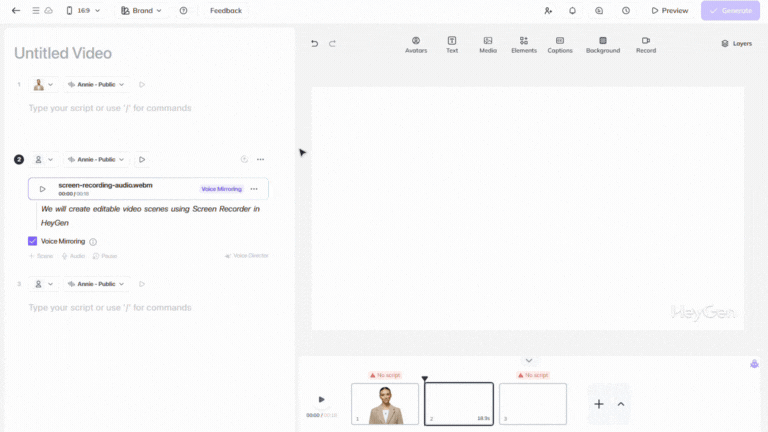
Task: Click the invite collaborator icon
Action: point(548,10)
